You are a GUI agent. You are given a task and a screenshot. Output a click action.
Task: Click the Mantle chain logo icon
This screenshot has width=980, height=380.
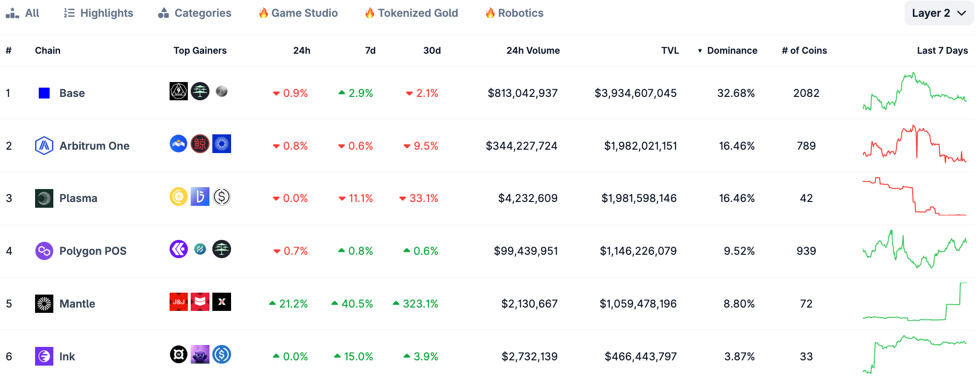44,304
